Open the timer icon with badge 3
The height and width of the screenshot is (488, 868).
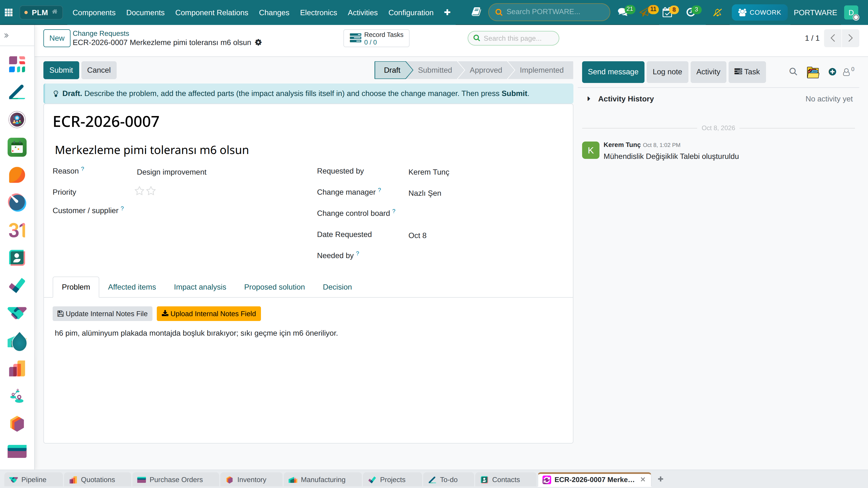pyautogui.click(x=690, y=12)
